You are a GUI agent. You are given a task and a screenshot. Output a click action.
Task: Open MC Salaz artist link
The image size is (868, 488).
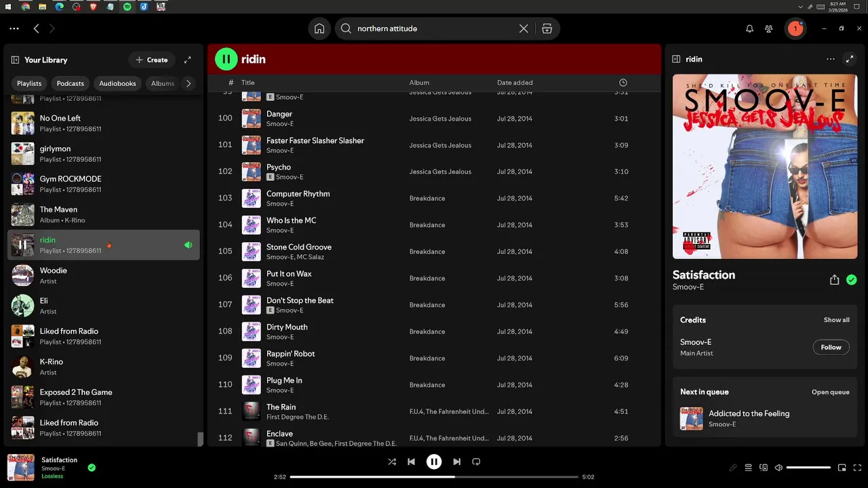(x=310, y=257)
